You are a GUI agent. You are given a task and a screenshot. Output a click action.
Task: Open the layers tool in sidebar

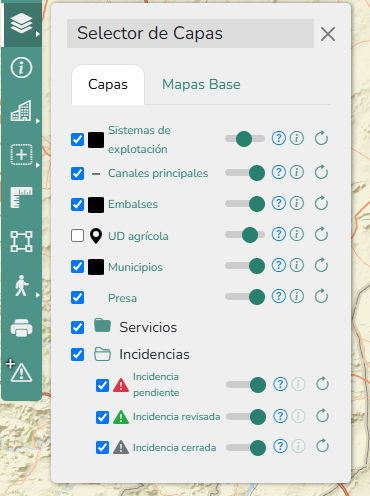22,23
